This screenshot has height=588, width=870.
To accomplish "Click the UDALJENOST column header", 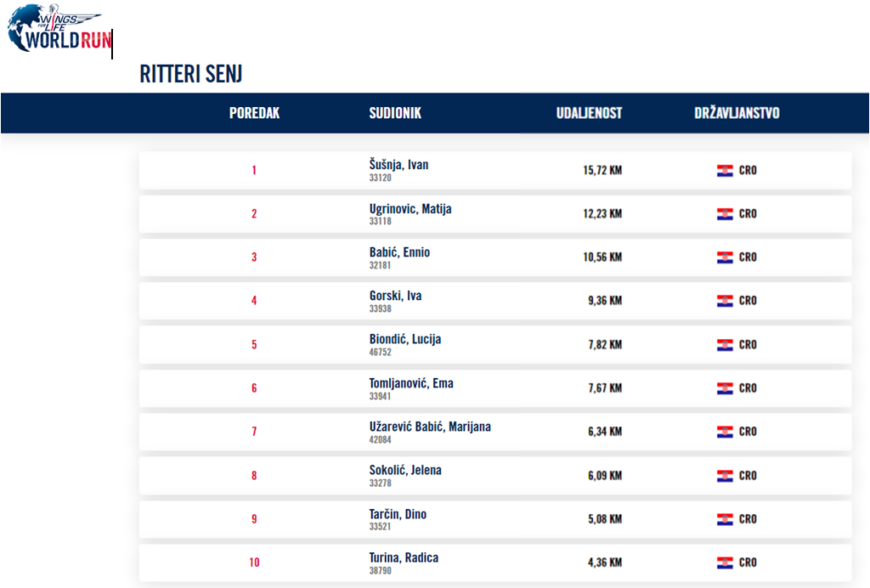I will point(589,113).
